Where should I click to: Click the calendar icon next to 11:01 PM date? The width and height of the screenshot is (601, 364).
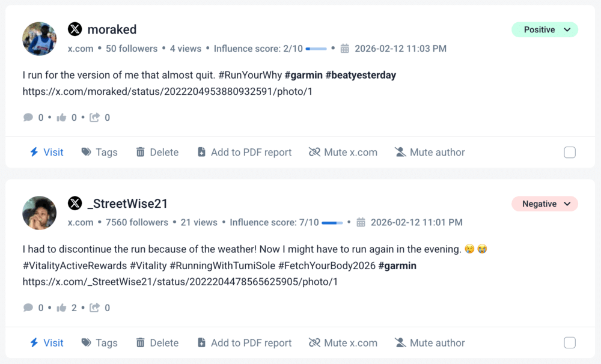[x=361, y=222]
